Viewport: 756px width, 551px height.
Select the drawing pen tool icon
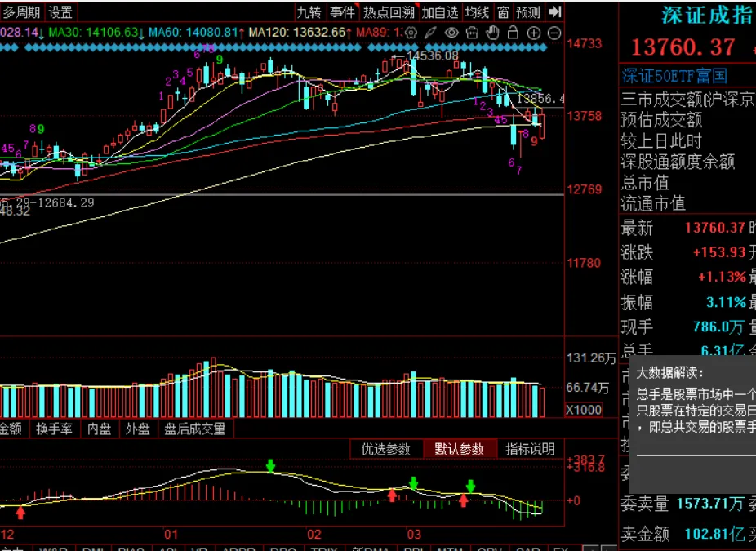(430, 33)
